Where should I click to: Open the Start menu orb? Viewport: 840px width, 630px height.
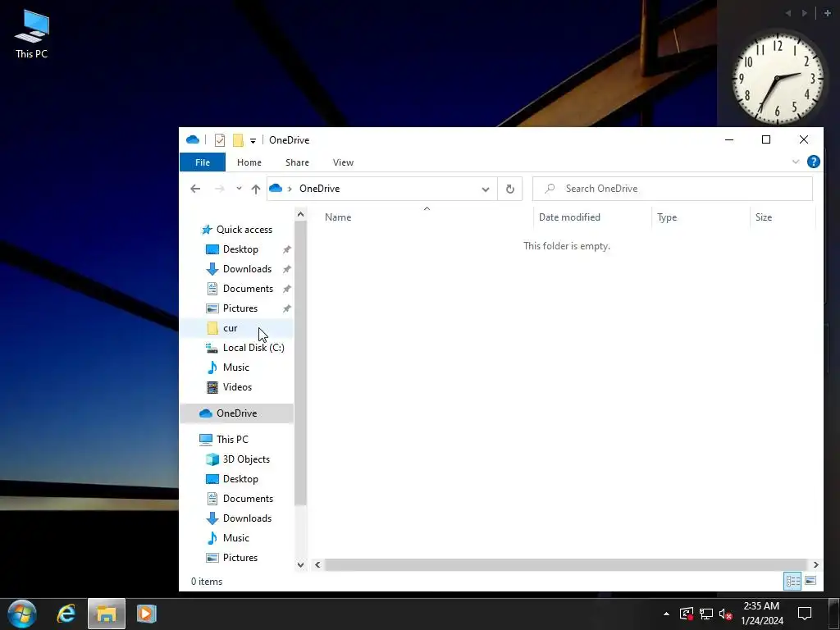pos(22,614)
